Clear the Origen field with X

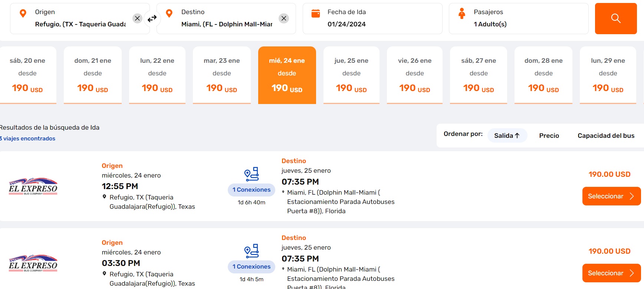pyautogui.click(x=137, y=18)
